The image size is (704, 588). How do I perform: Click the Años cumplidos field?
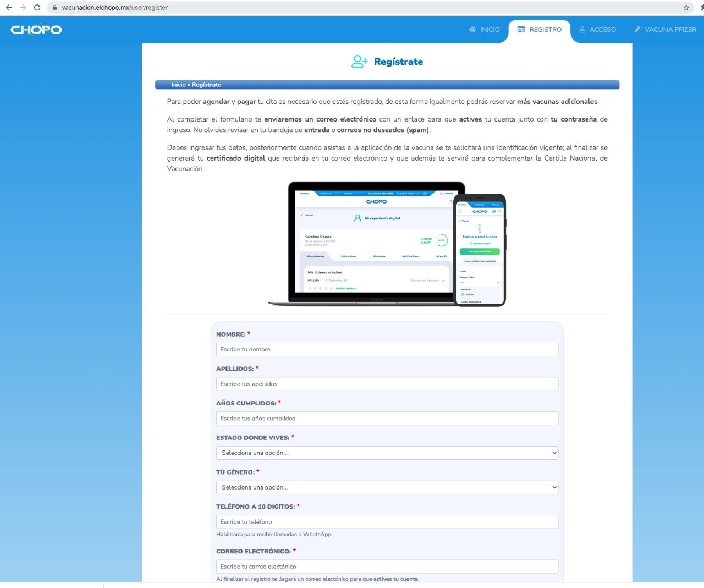(x=387, y=419)
